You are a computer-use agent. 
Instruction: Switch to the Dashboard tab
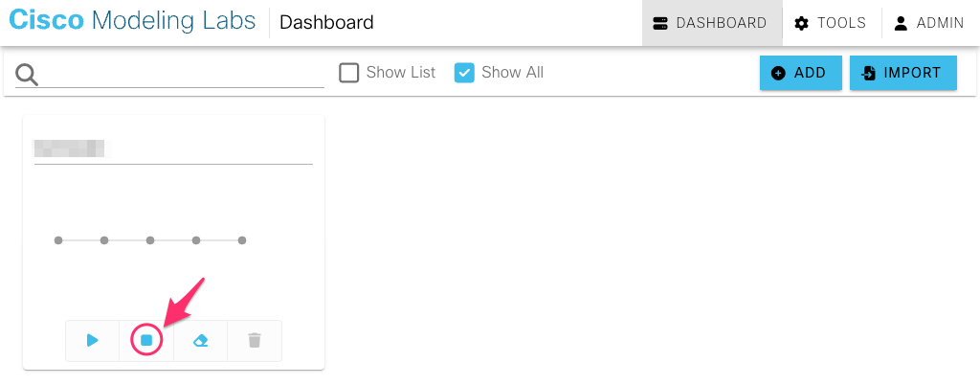(x=712, y=23)
